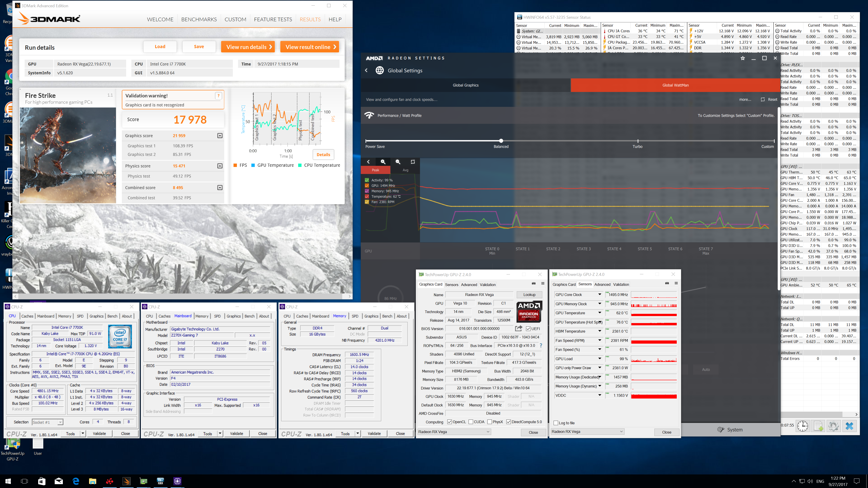The image size is (868, 488).
Task: Click the camera icon in GPU-Z Sensors window
Action: [667, 283]
